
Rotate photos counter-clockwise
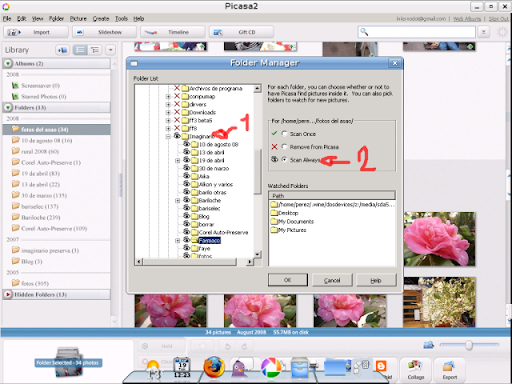(x=227, y=346)
